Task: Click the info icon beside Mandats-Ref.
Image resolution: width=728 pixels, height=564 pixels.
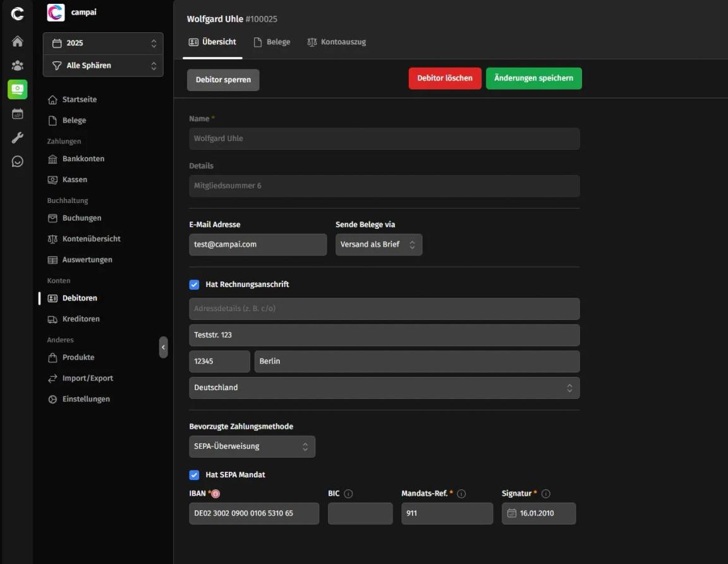Action: 461,494
